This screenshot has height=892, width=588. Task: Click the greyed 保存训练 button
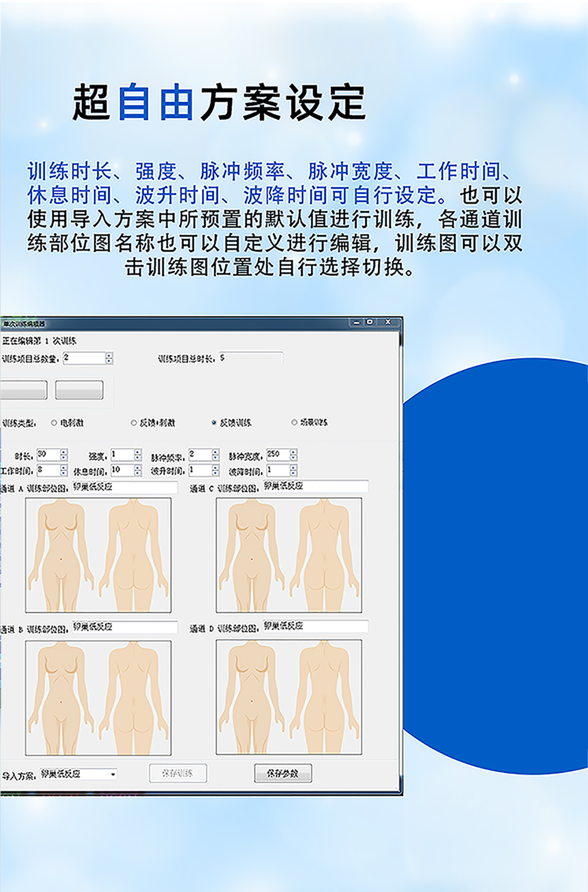tap(178, 773)
